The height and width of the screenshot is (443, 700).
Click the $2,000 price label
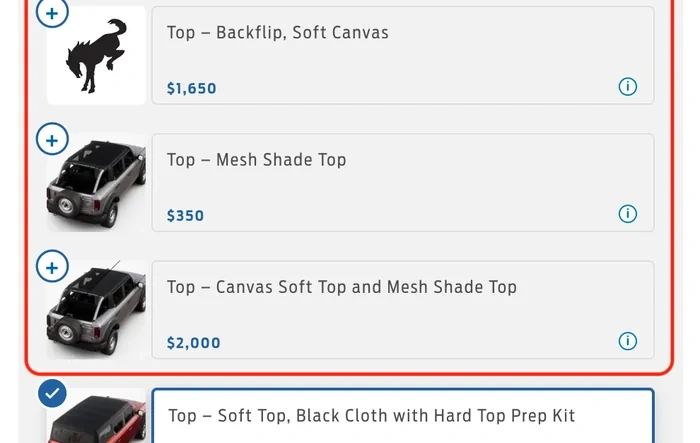193,343
